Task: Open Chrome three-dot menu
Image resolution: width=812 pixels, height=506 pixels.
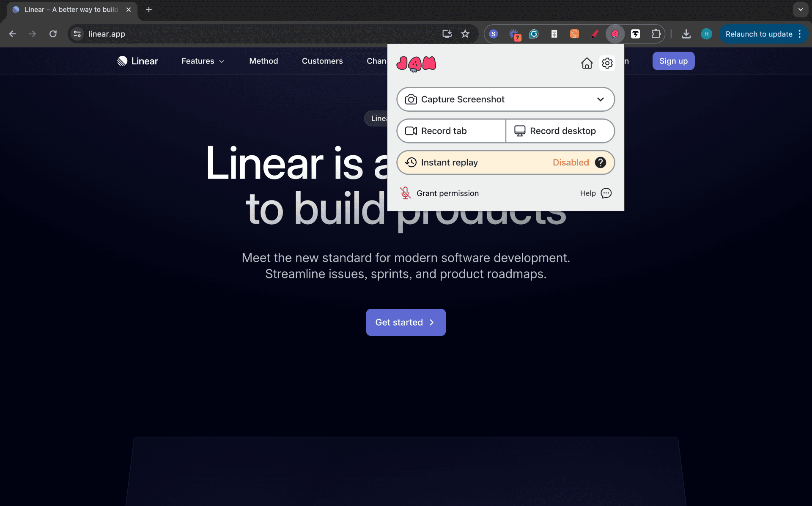Action: point(800,34)
